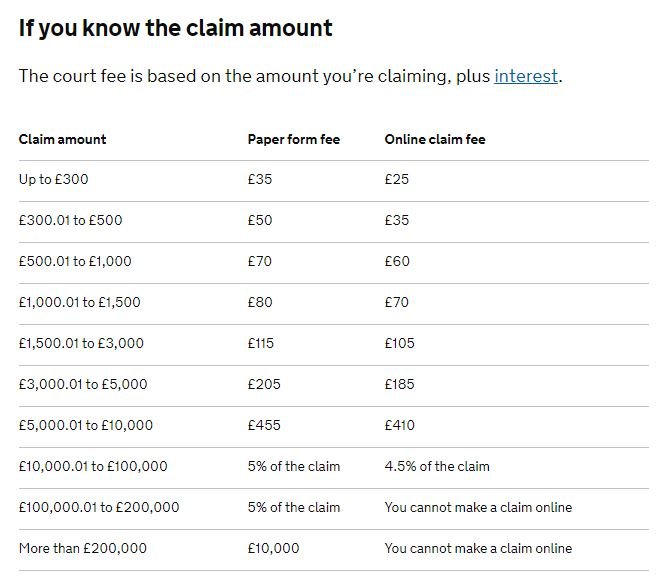665x579 pixels.
Task: Click the More than £200,000 row label
Action: (83, 548)
